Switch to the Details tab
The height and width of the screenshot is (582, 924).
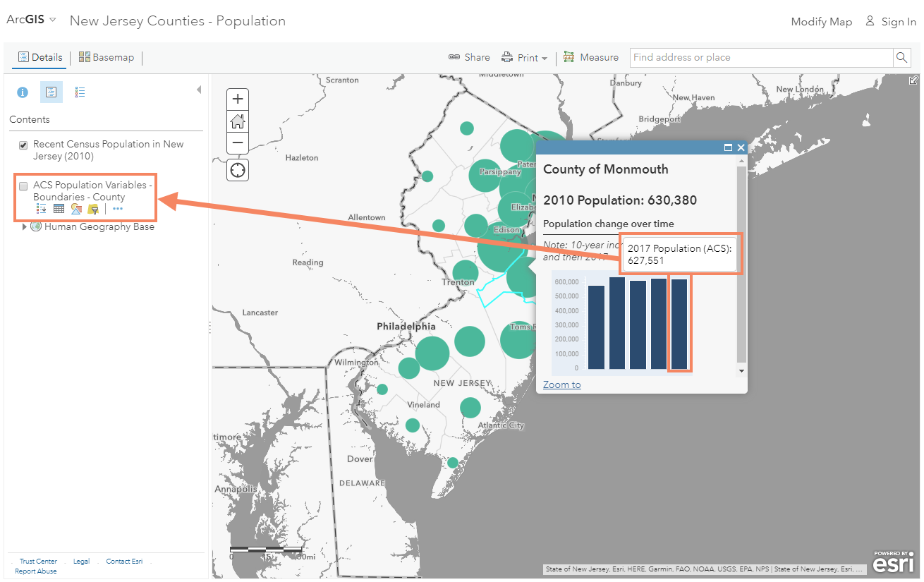click(x=39, y=57)
